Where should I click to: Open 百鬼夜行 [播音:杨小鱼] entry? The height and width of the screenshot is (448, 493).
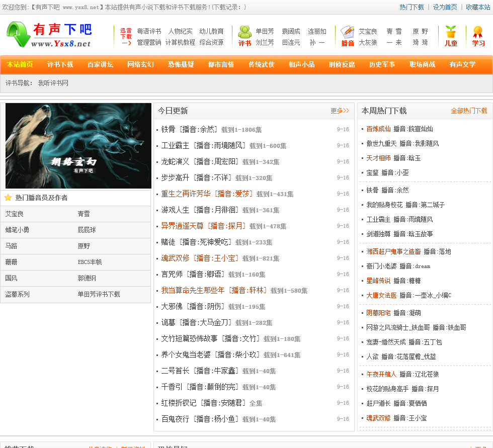[200, 419]
